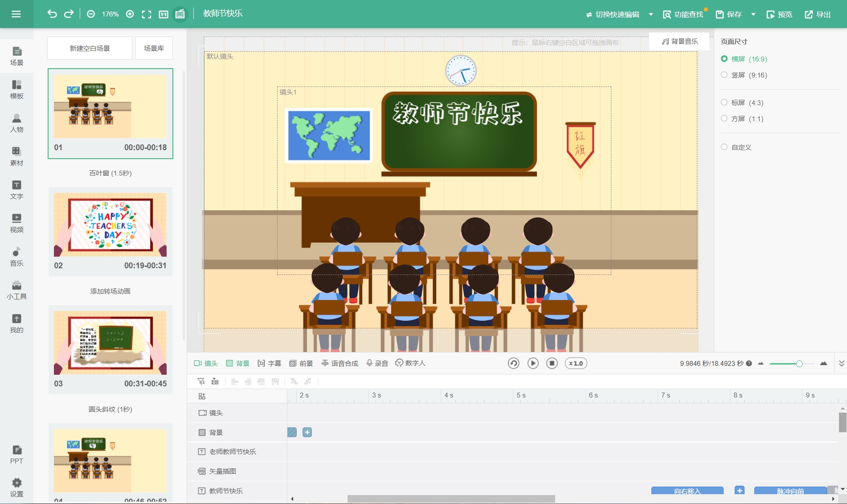Select 竖屏 (9:16) page size
Image resolution: width=847 pixels, height=504 pixels.
pos(744,75)
